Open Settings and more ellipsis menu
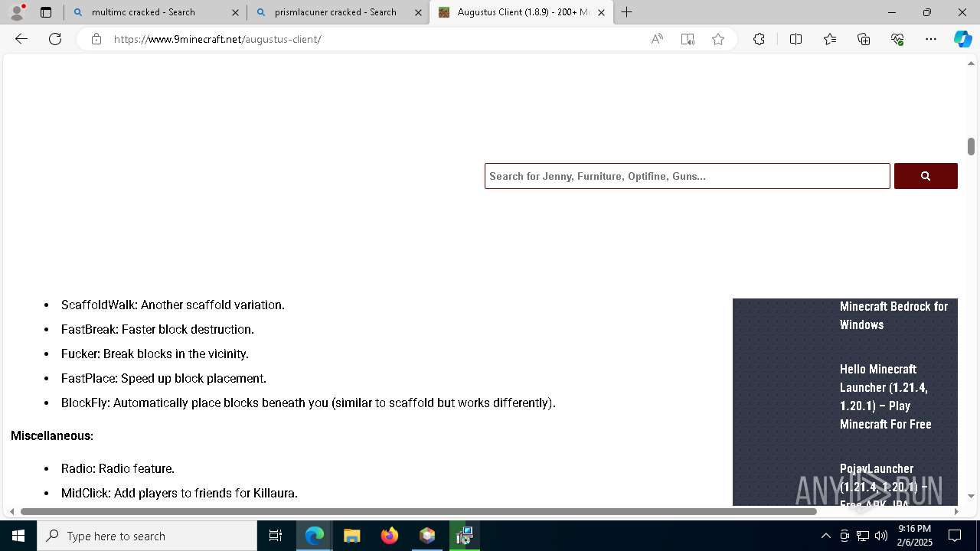The width and height of the screenshot is (980, 551). tap(931, 39)
